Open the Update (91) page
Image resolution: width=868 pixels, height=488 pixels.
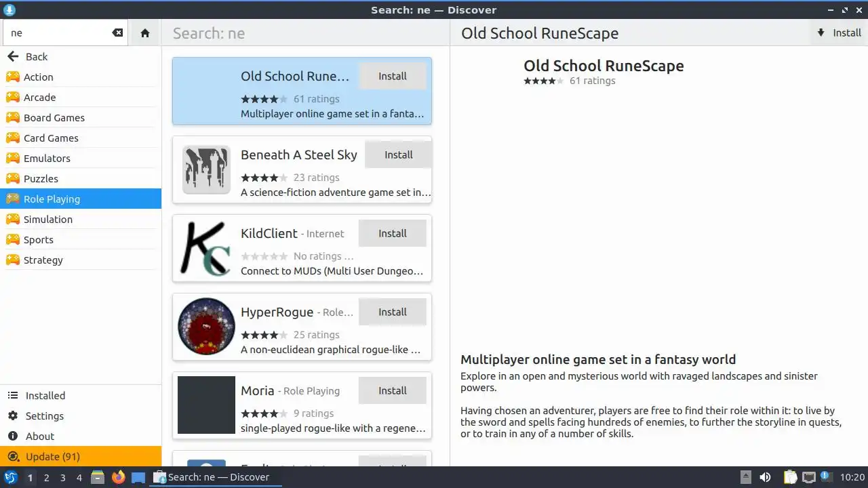pos(81,456)
